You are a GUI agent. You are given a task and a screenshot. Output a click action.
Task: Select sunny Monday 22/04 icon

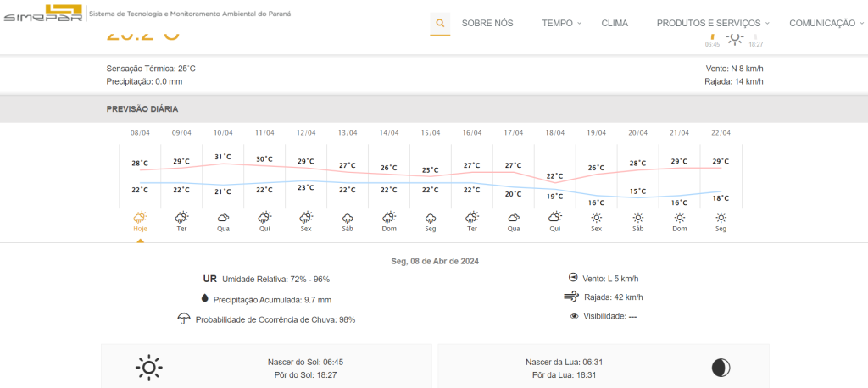click(x=721, y=218)
